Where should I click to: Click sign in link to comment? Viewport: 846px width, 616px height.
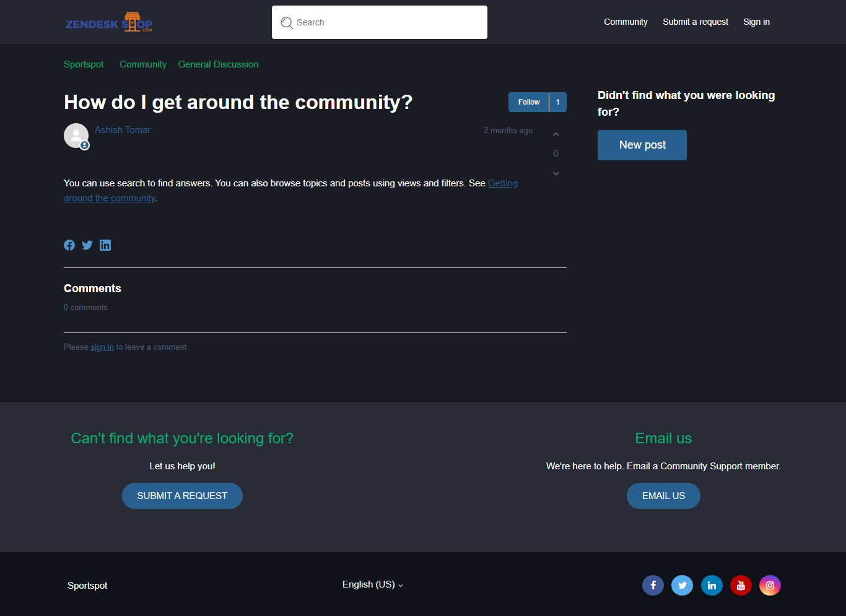pos(102,347)
